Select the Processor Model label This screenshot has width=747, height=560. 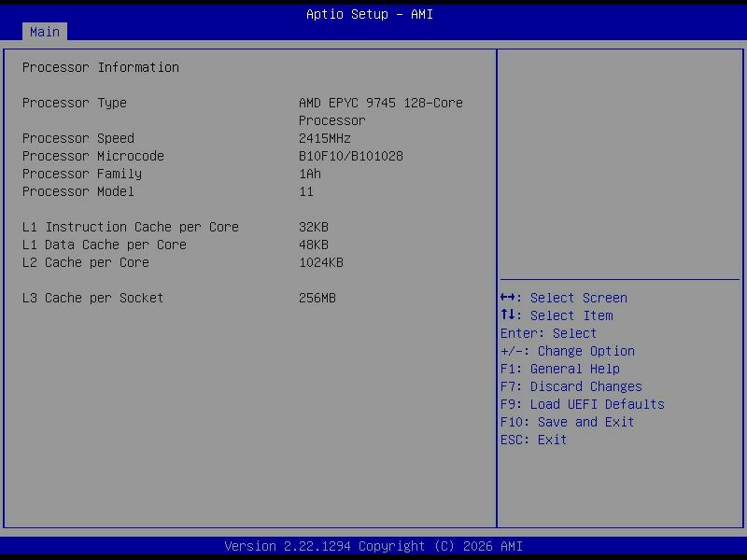click(x=78, y=191)
